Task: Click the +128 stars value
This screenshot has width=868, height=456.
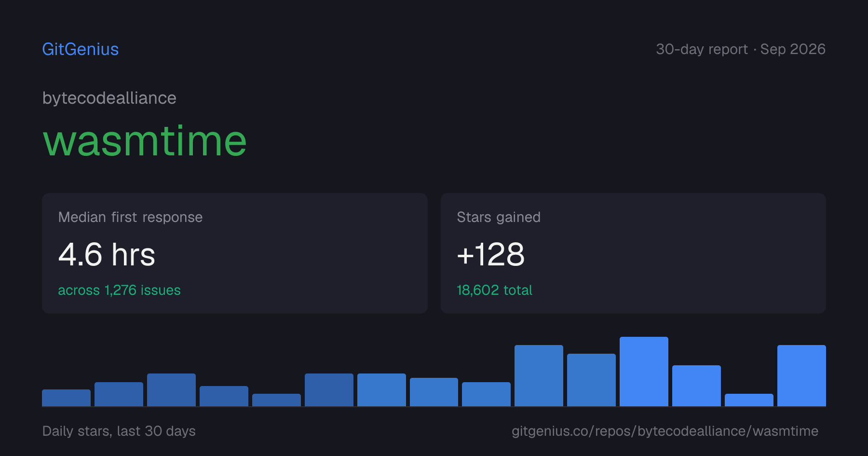Action: [490, 254]
